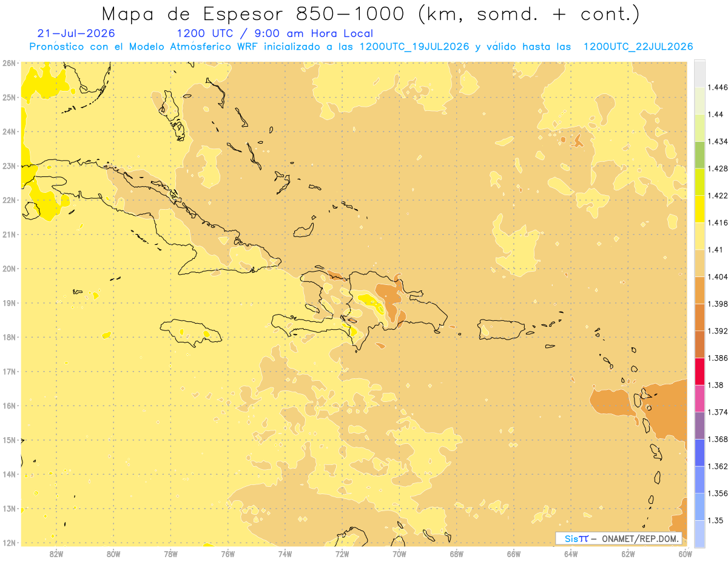728x562 pixels.
Task: Click the legend value "1.44"
Action: pyautogui.click(x=715, y=115)
